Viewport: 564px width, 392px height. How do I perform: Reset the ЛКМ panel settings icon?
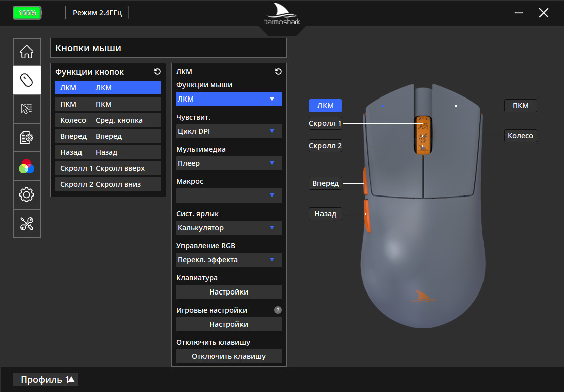click(278, 72)
